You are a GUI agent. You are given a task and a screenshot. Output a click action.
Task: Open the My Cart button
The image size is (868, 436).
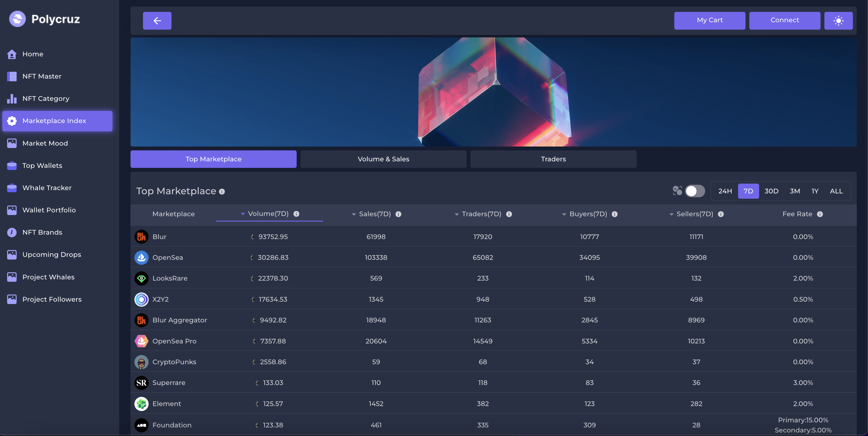[x=710, y=20]
